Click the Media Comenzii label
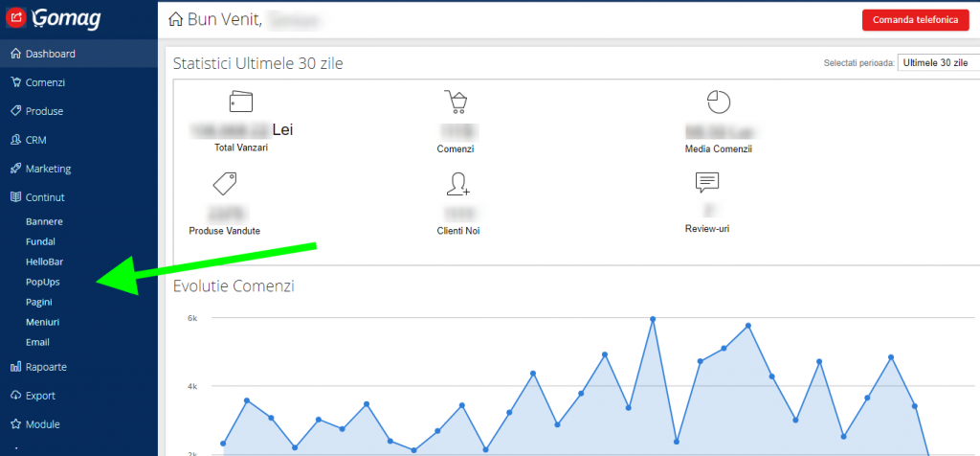 [x=718, y=148]
